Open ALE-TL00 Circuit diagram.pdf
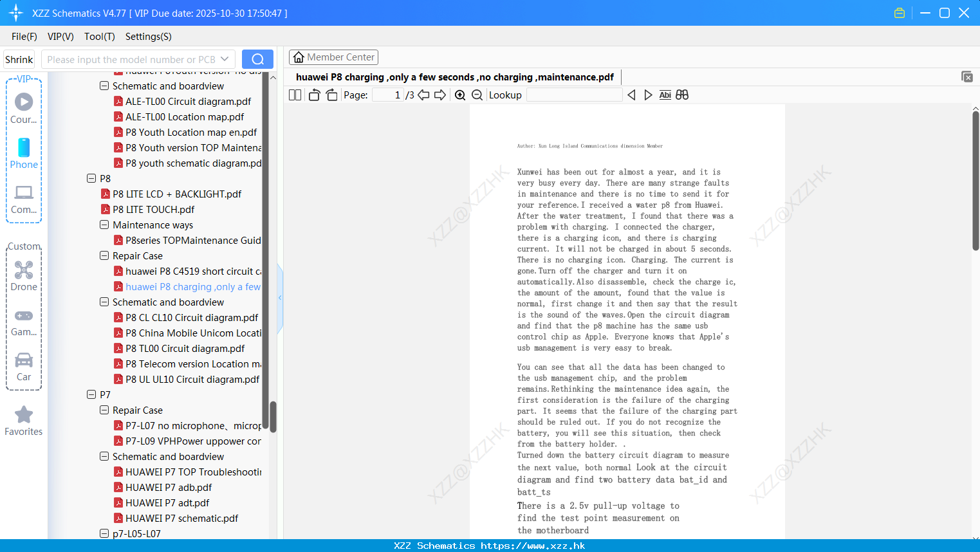This screenshot has width=980, height=552. coord(188,102)
